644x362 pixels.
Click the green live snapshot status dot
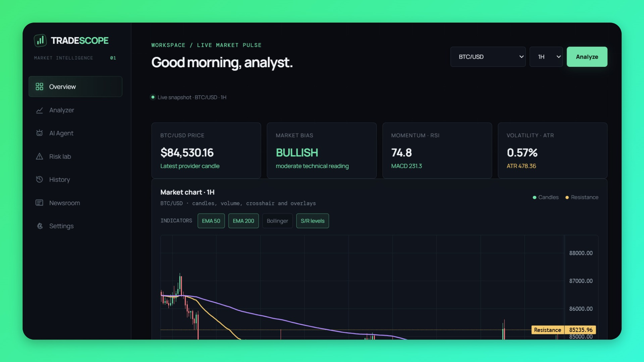153,97
